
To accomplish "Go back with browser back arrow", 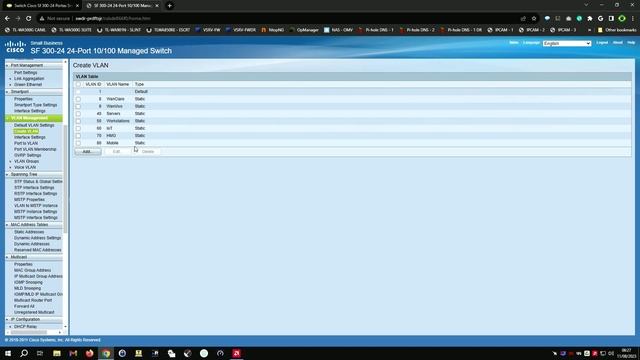I will (x=7, y=18).
